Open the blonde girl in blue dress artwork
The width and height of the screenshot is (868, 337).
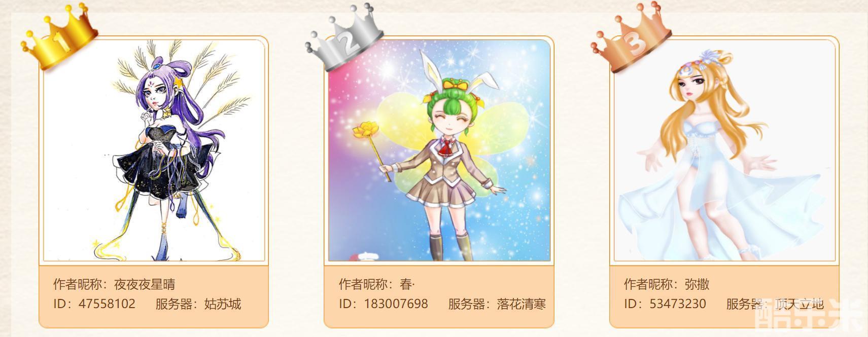point(724,151)
